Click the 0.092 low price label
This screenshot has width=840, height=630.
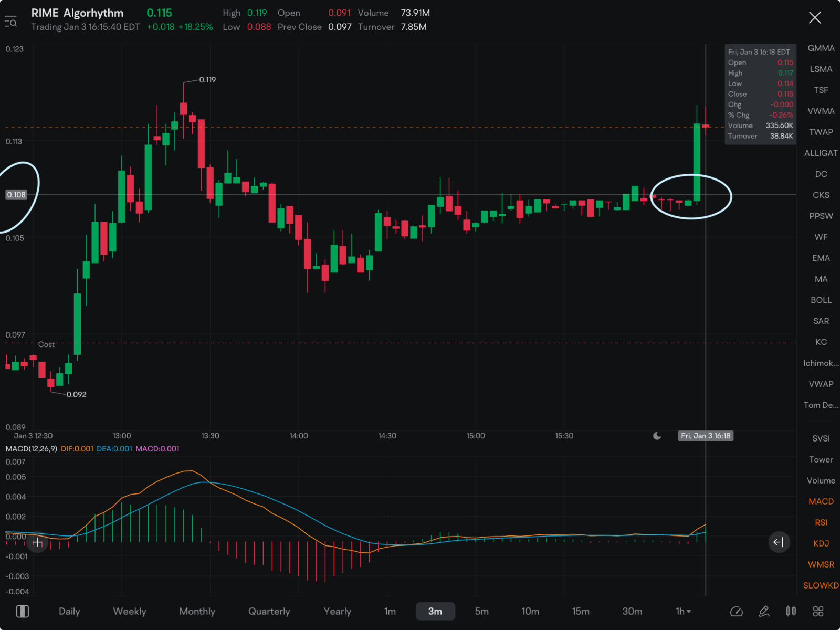(x=77, y=394)
